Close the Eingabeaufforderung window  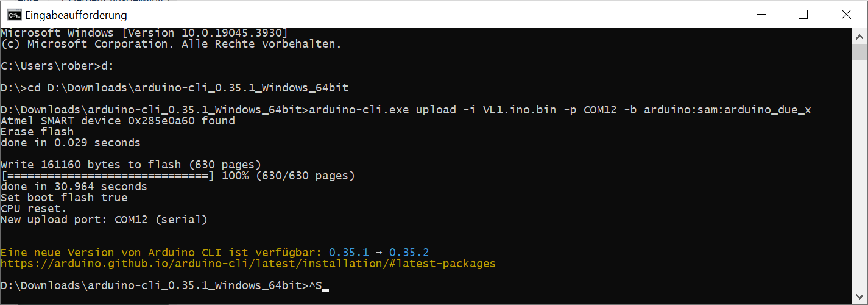pos(845,15)
